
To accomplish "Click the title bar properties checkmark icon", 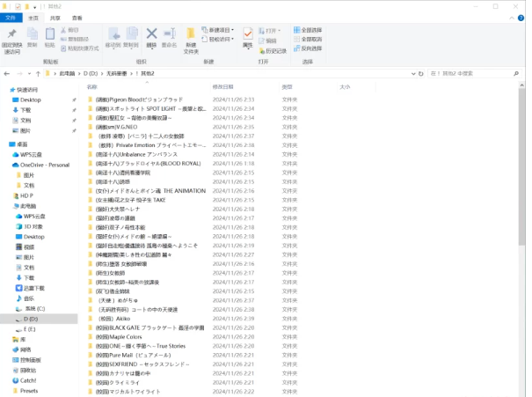I will point(18,6).
